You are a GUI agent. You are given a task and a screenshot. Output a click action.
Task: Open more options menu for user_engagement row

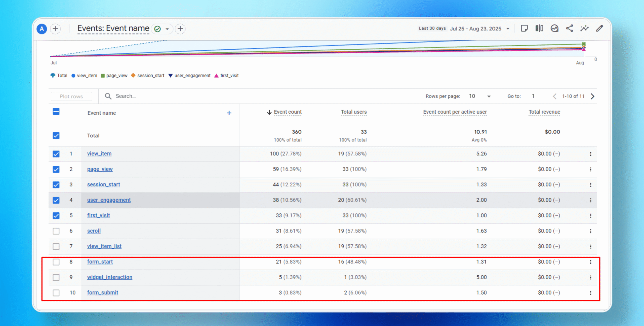coord(591,200)
